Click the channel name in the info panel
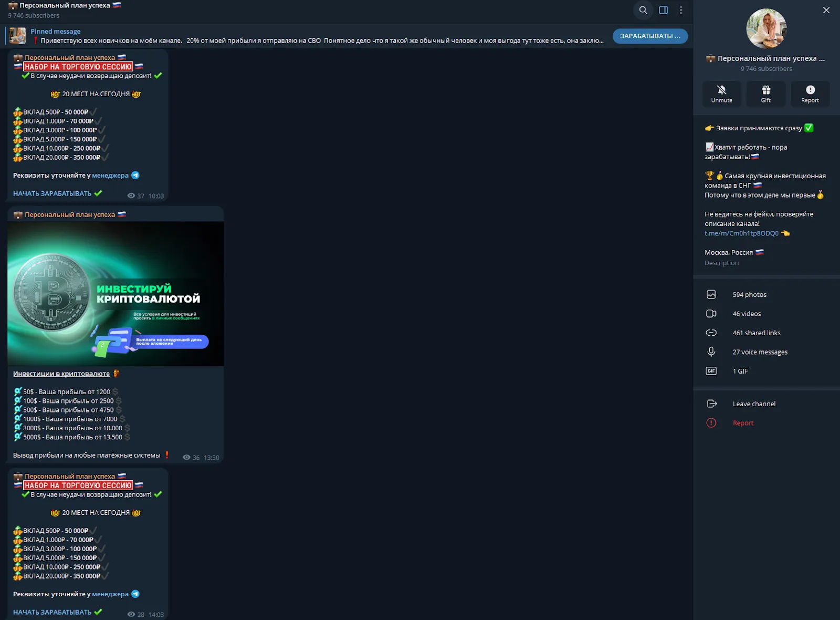Viewport: 840px width, 620px height. click(771, 58)
